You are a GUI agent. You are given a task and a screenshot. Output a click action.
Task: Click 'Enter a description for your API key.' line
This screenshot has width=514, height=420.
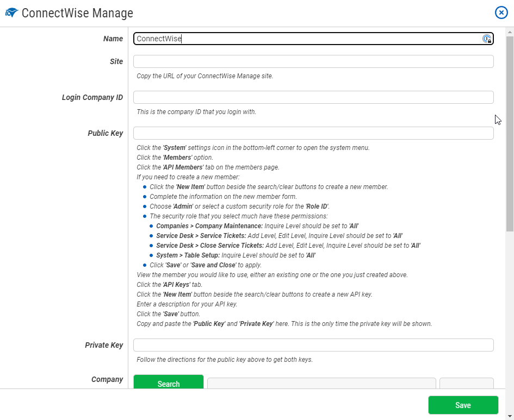[187, 304]
